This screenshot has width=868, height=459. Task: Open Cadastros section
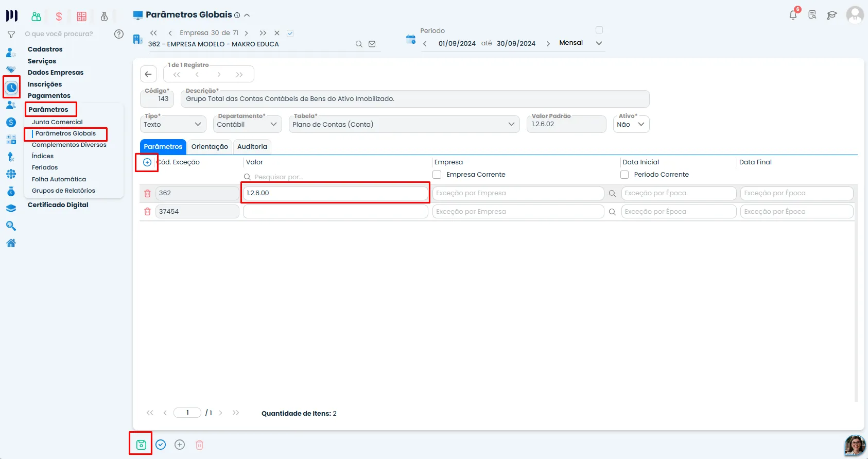pyautogui.click(x=45, y=49)
